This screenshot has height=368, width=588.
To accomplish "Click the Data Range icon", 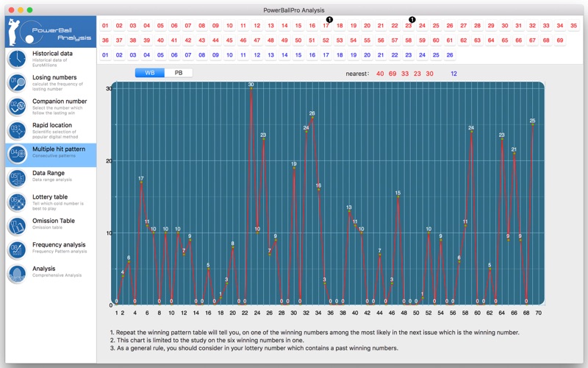I will [x=17, y=178].
